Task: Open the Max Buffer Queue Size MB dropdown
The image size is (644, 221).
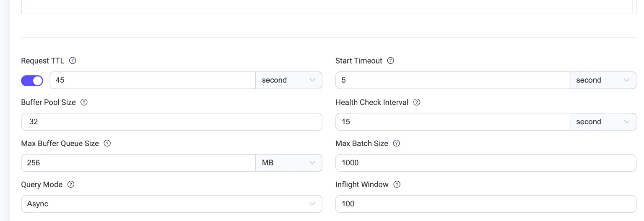Action: point(288,163)
